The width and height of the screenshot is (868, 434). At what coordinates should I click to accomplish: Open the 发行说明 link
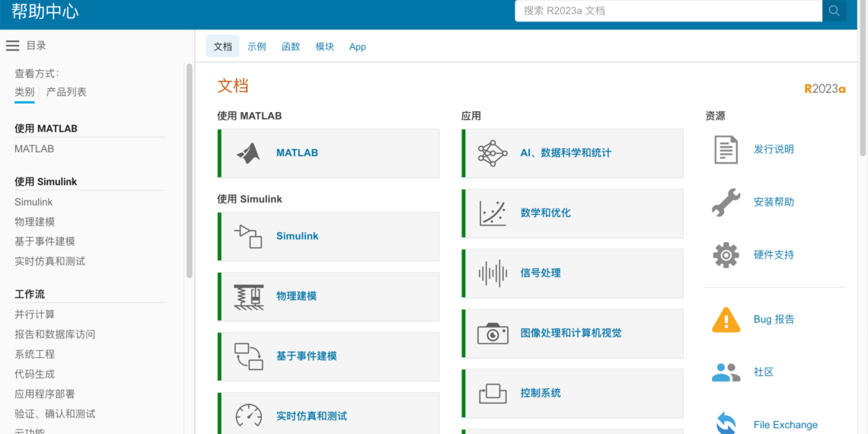pos(774,149)
